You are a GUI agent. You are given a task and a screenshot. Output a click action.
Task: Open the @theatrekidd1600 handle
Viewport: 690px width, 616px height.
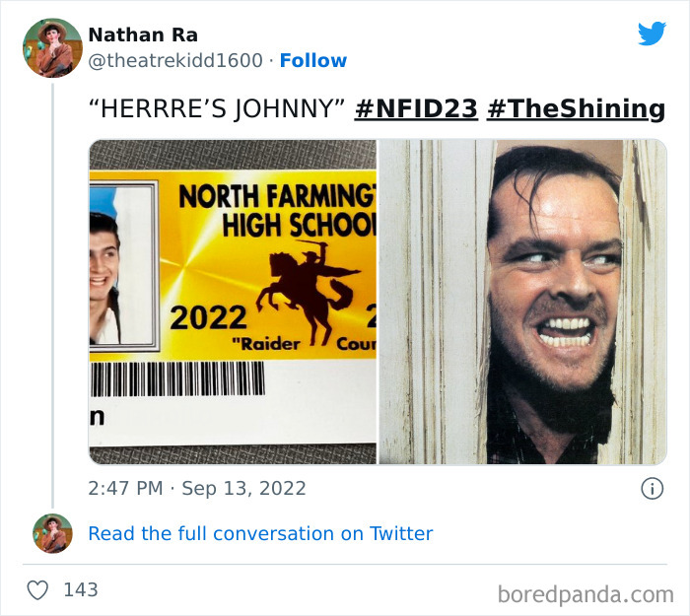(175, 61)
